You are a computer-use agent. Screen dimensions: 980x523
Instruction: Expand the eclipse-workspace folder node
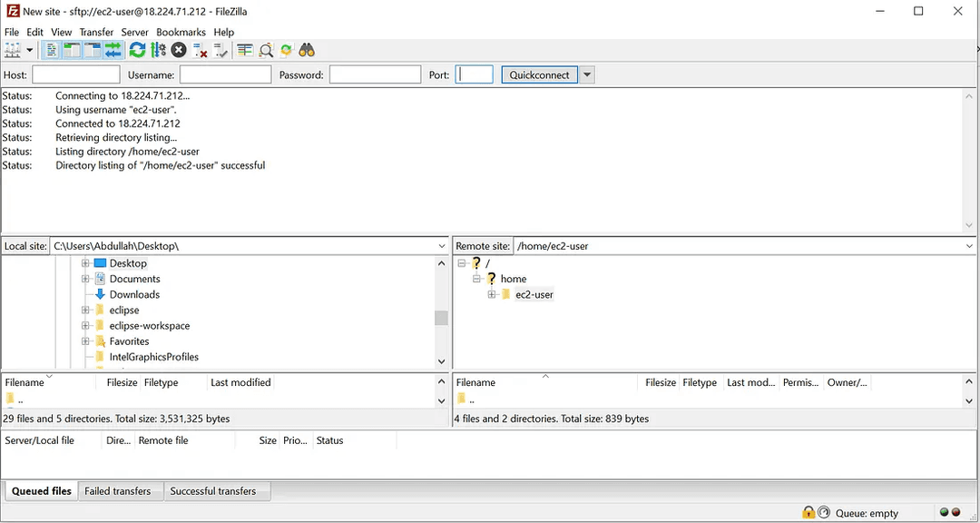pos(85,326)
